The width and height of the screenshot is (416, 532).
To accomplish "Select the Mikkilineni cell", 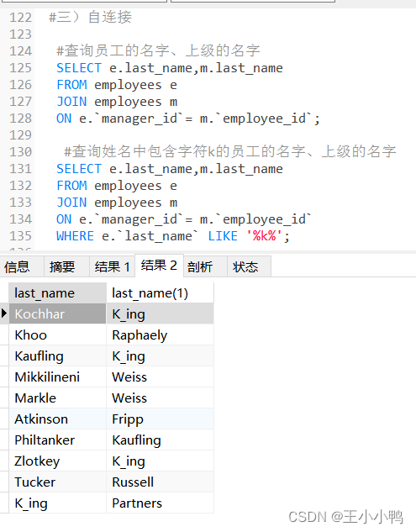I will [57, 377].
